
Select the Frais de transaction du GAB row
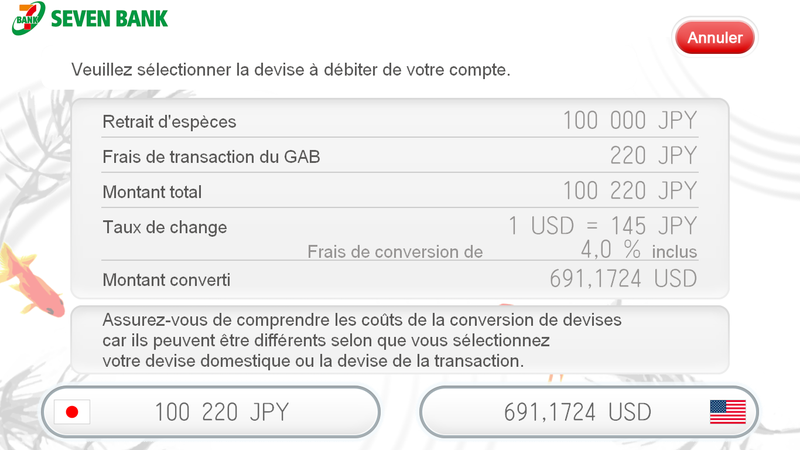(x=399, y=156)
